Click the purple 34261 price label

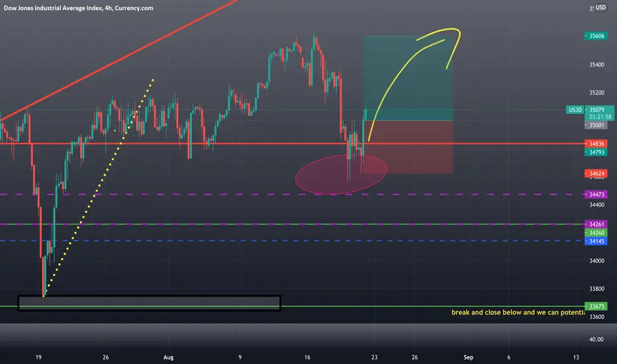pyautogui.click(x=596, y=224)
